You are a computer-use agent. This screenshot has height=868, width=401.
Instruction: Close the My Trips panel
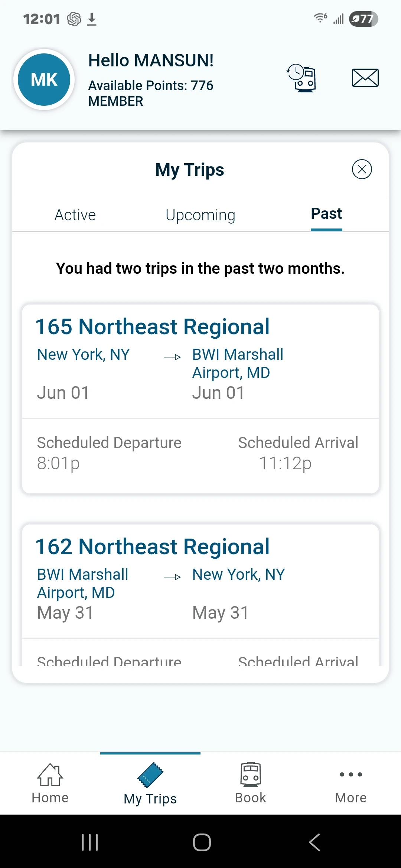(x=362, y=170)
